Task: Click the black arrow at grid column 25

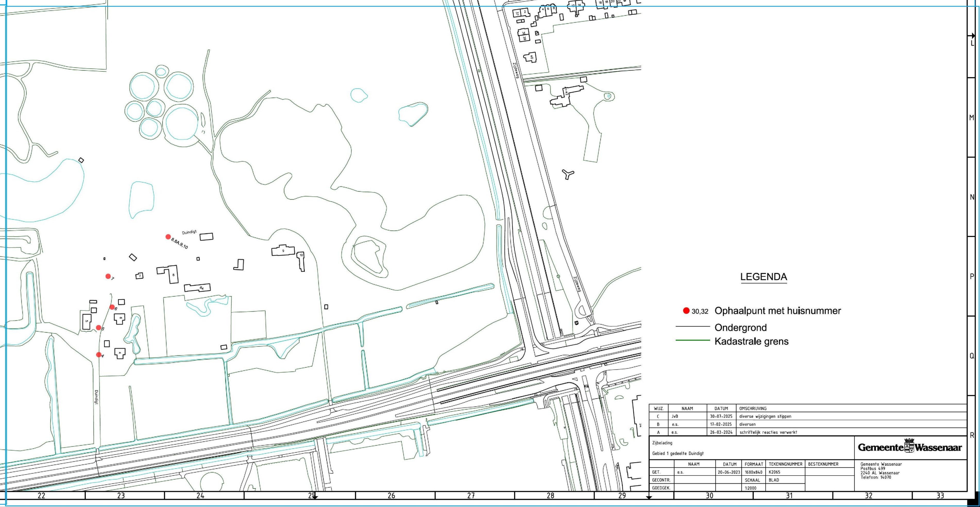Action: pos(315,497)
